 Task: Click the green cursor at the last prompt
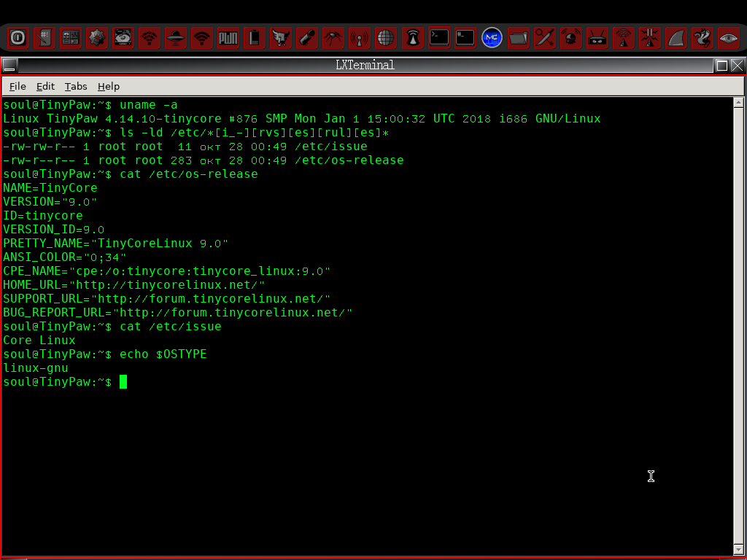[123, 382]
